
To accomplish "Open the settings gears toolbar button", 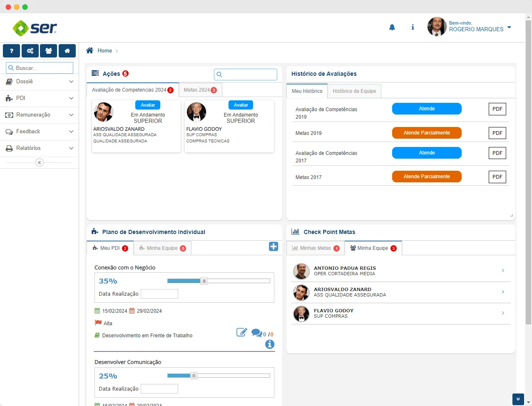I will click(x=30, y=51).
